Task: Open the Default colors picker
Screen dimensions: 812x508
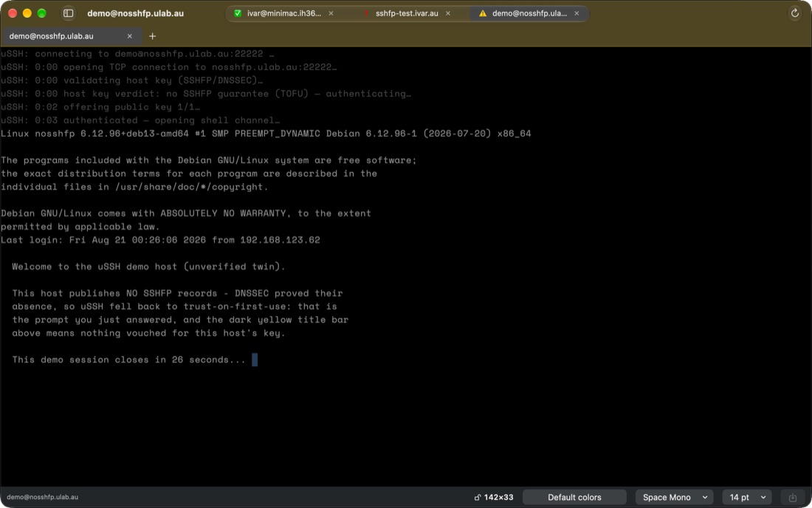Action: (x=574, y=497)
